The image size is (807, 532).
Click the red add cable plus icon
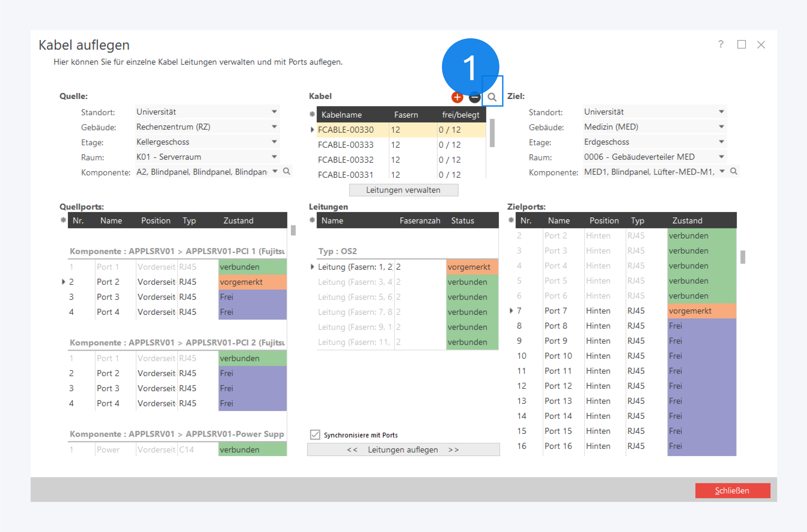(x=457, y=97)
